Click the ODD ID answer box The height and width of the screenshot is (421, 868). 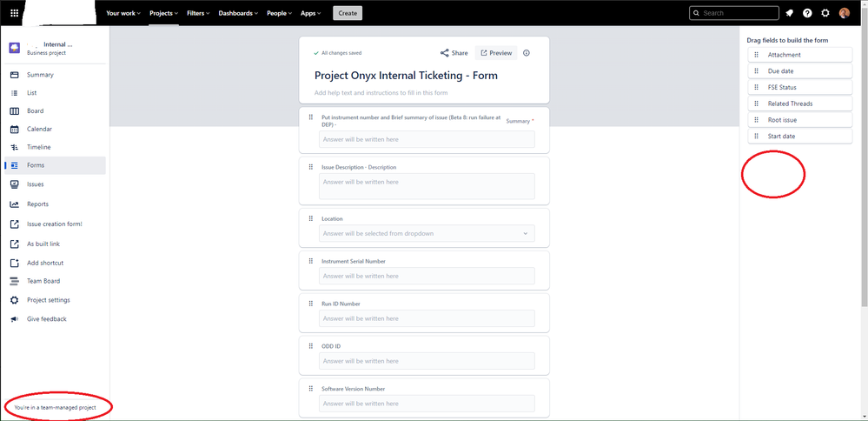click(427, 361)
